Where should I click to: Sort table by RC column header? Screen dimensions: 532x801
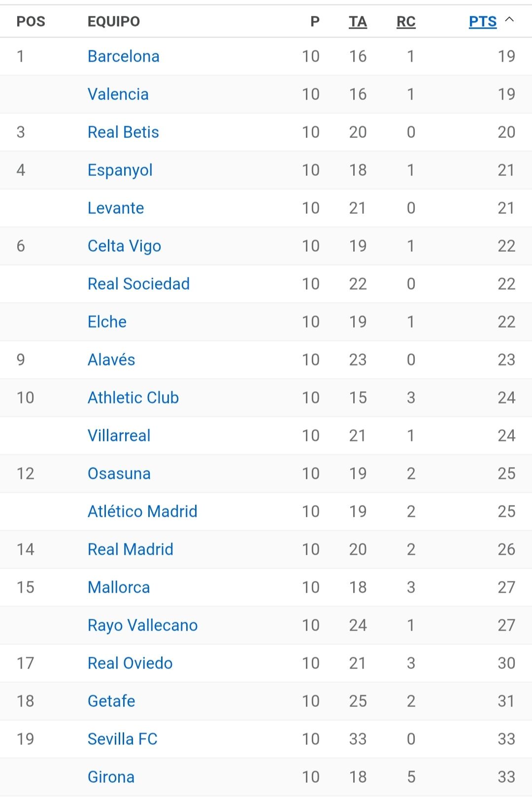406,22
